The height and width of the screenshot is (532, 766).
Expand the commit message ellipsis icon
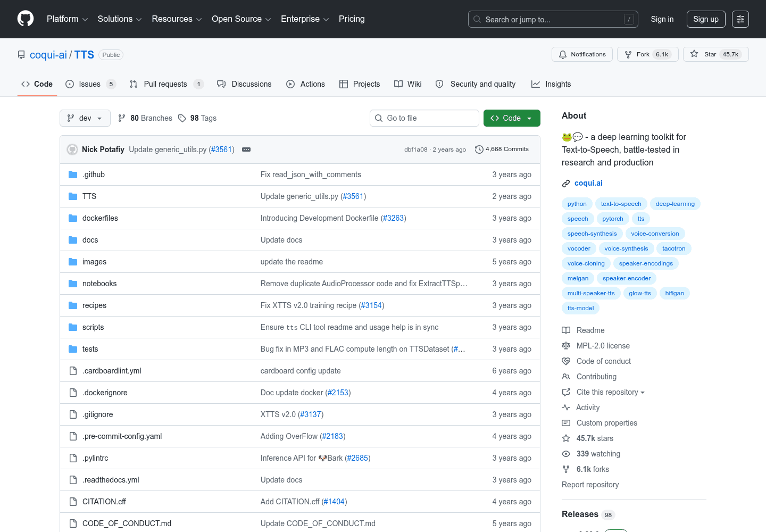click(246, 149)
